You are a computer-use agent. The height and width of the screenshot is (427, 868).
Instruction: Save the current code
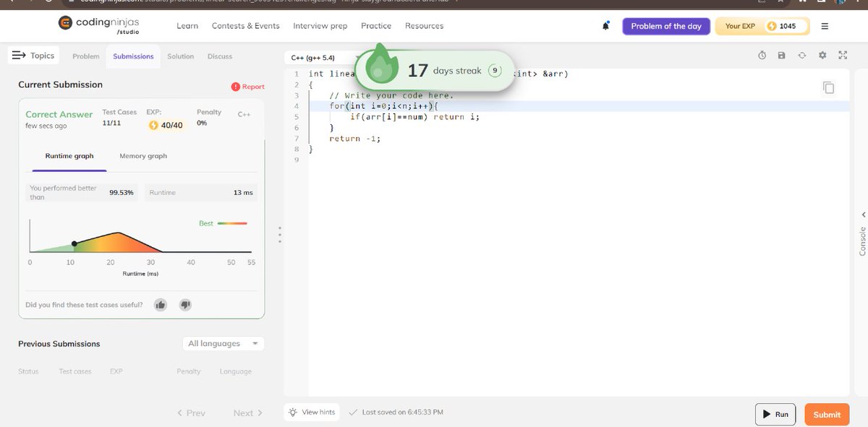[781, 55]
